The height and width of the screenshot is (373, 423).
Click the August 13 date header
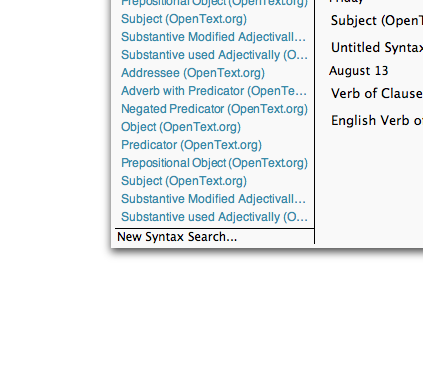pos(359,71)
